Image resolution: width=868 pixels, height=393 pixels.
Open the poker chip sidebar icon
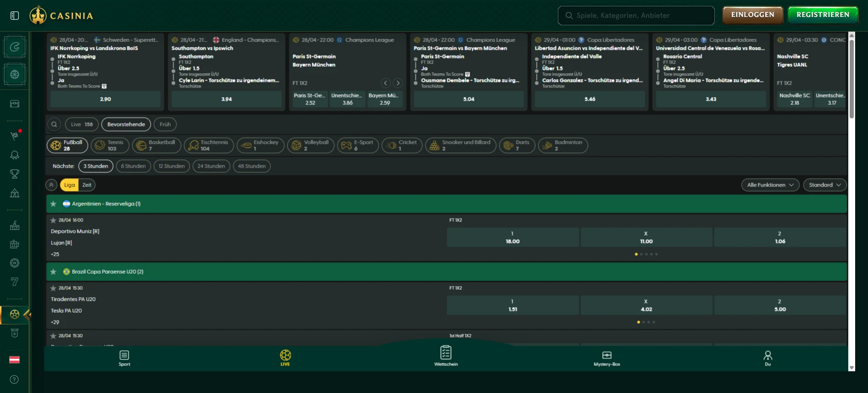[15, 263]
